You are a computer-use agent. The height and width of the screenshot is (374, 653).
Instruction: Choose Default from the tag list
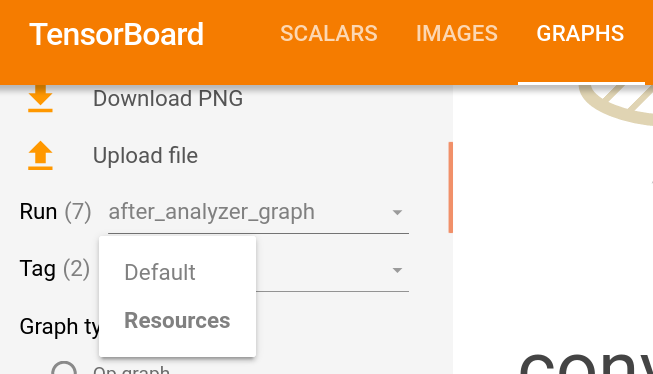(x=160, y=272)
